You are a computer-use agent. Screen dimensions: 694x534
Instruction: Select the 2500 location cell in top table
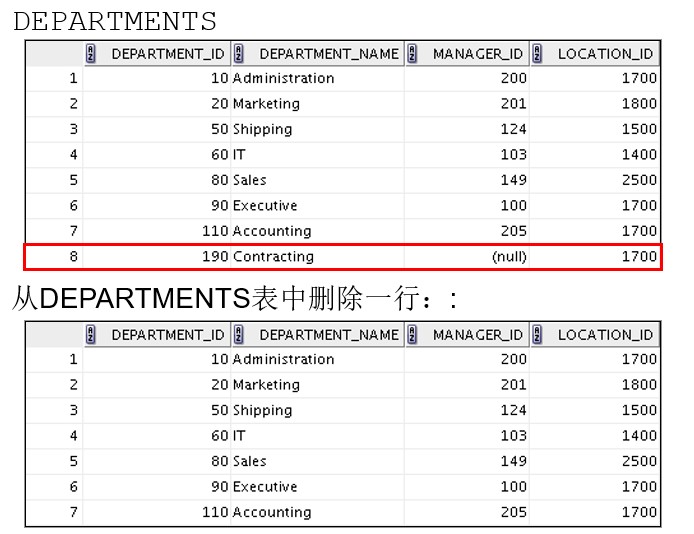pos(595,180)
